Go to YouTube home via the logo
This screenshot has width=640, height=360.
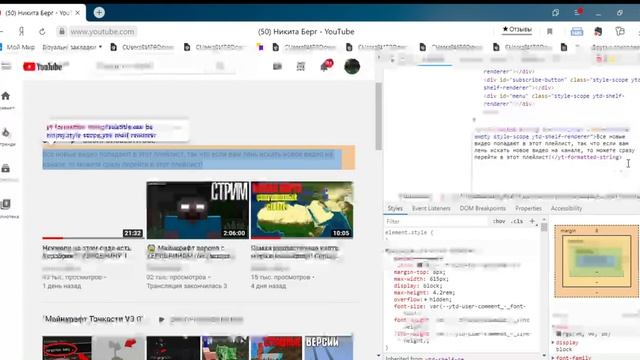pyautogui.click(x=43, y=67)
